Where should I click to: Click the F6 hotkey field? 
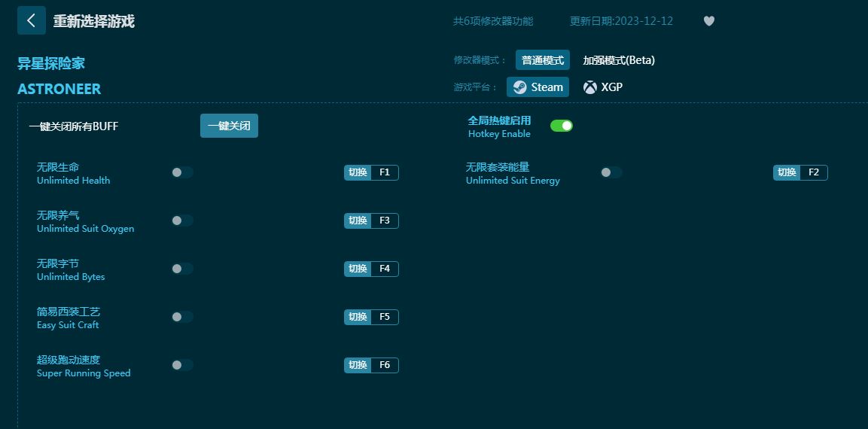click(x=385, y=365)
